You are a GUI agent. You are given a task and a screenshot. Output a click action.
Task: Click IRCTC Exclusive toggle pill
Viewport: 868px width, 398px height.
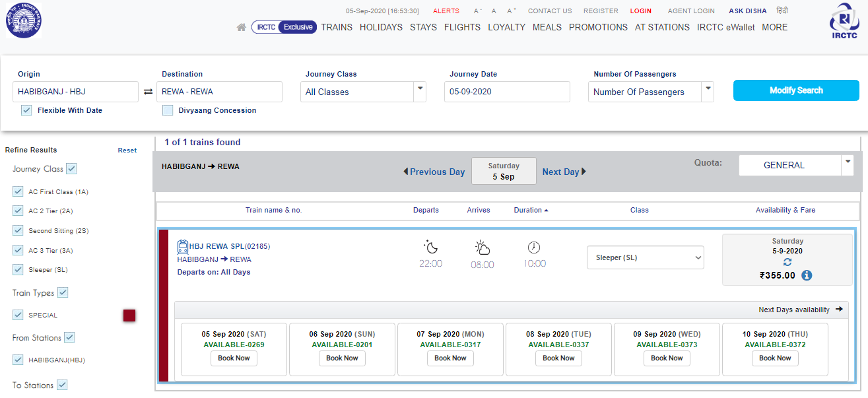pyautogui.click(x=284, y=27)
